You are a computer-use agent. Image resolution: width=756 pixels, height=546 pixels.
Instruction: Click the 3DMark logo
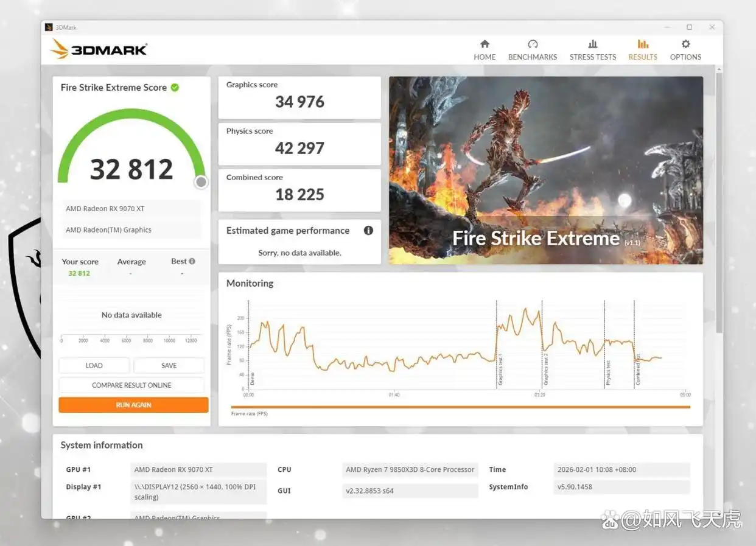(99, 49)
